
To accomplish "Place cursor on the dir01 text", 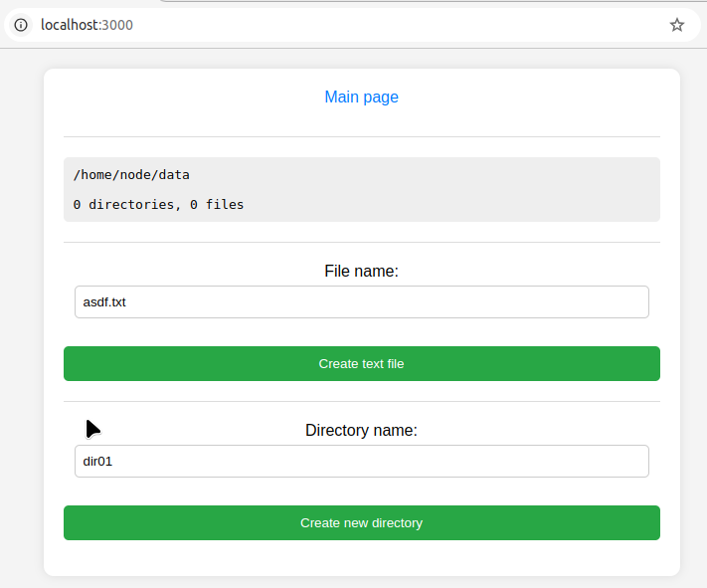I will click(x=97, y=462).
